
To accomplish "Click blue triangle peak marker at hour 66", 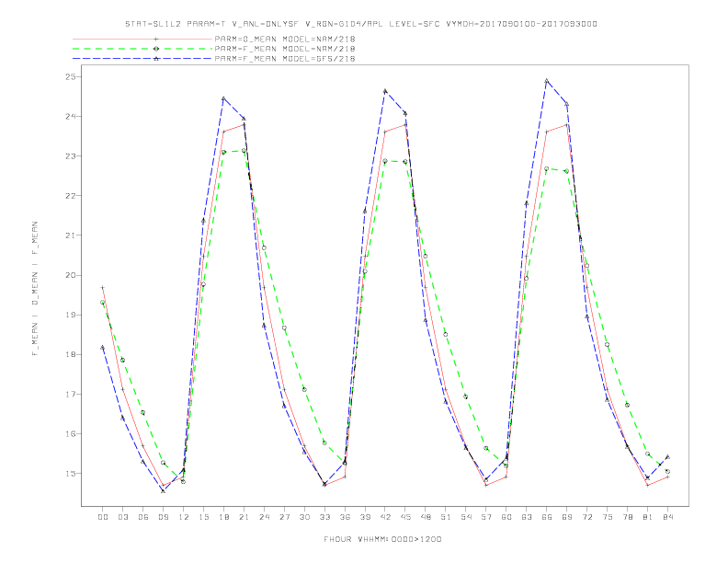I will point(547,81).
